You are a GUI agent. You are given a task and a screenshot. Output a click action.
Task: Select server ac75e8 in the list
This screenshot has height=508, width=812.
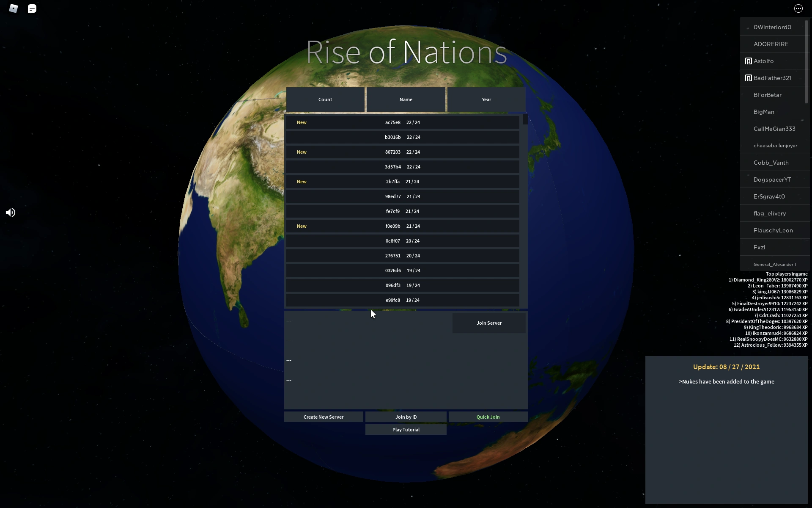coord(402,122)
